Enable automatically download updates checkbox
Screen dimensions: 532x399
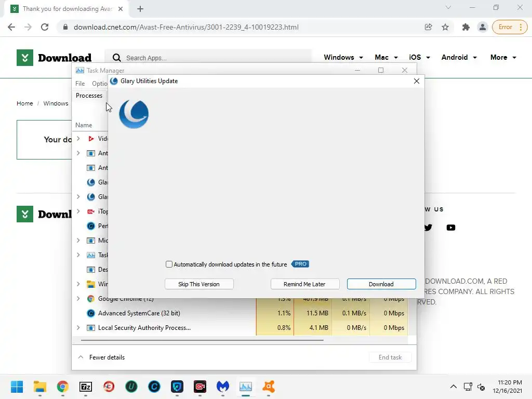coord(169,264)
